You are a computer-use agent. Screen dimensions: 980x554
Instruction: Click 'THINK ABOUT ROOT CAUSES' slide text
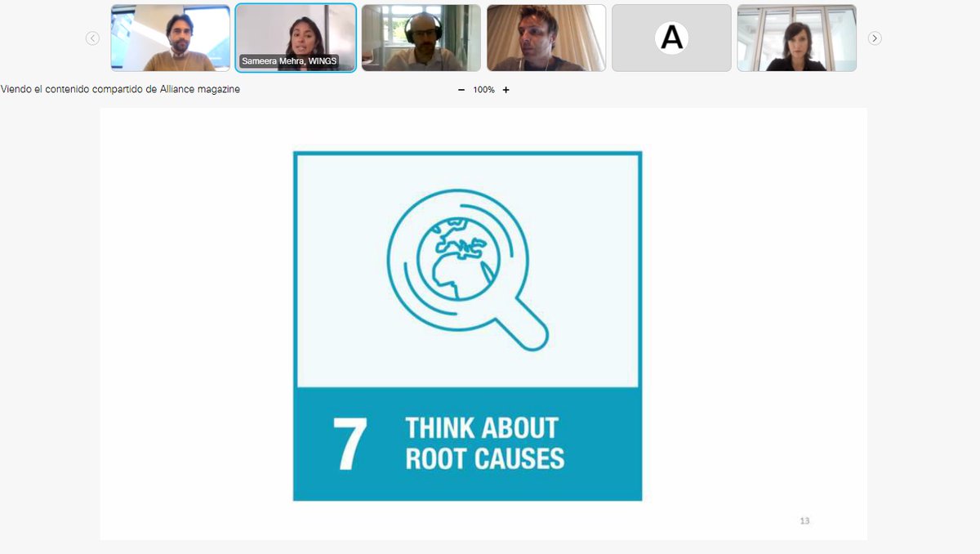(484, 443)
